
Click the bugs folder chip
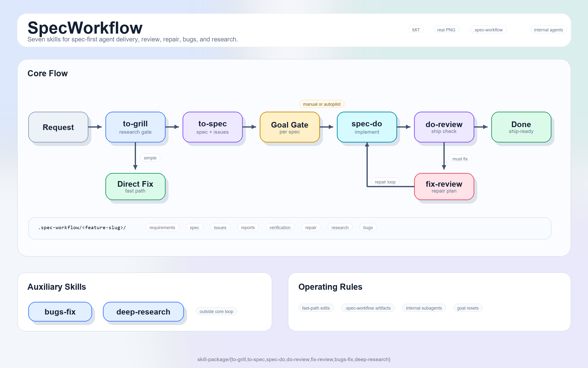(368, 227)
